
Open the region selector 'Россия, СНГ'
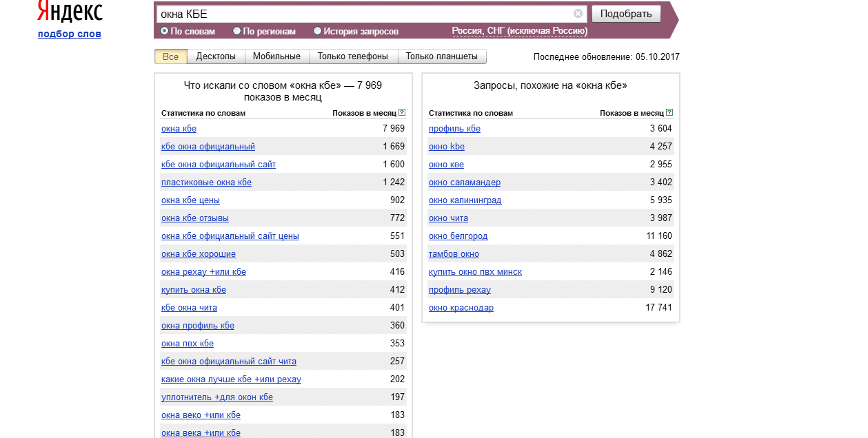pos(519,31)
